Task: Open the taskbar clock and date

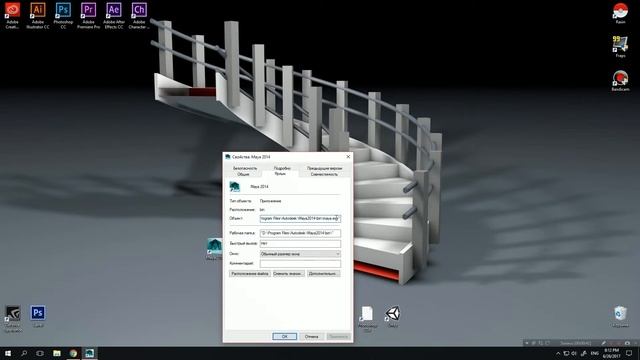Action: coord(611,353)
